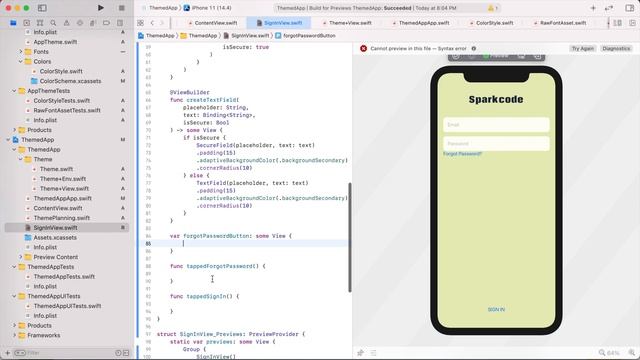
Task: Open the Library with plus button
Action: click(x=593, y=8)
